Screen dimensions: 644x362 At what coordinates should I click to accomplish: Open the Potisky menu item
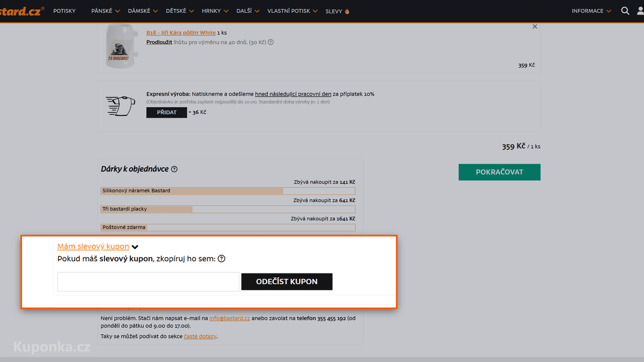pos(64,11)
